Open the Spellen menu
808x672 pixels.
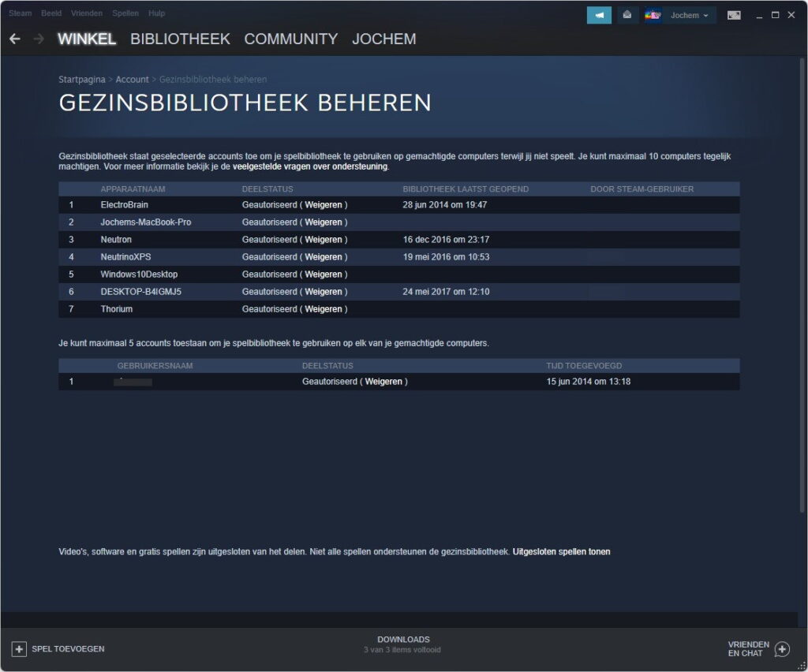click(x=125, y=13)
